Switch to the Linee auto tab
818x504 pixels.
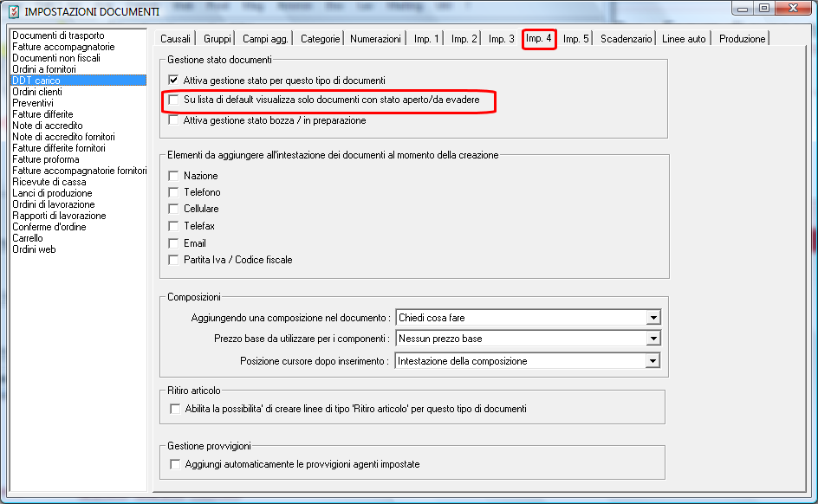point(684,39)
